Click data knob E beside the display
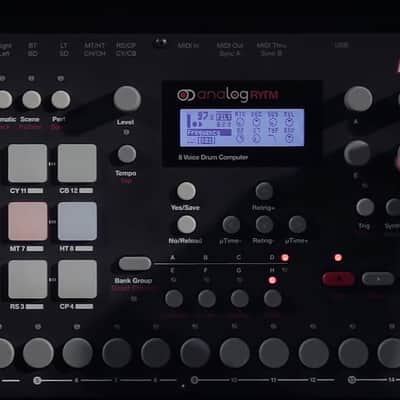This screenshot has height=400, width=400. click(x=357, y=153)
